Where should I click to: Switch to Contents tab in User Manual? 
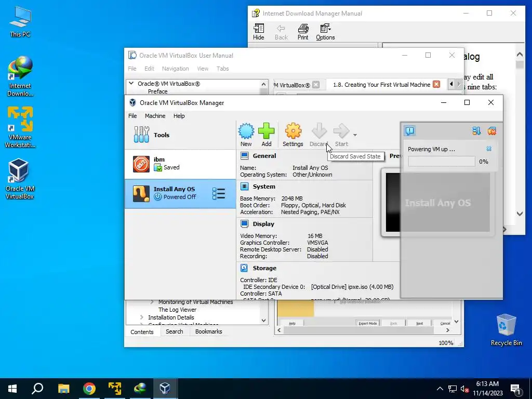142,332
